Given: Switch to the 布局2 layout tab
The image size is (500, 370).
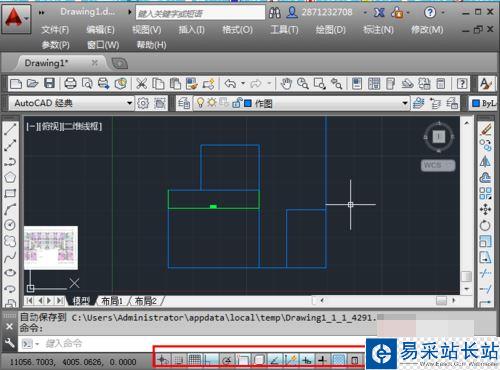Looking at the screenshot, I should 146,301.
